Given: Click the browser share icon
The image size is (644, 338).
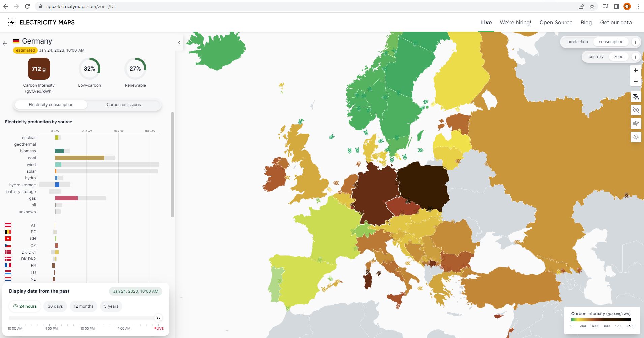Looking at the screenshot, I should coord(581,6).
